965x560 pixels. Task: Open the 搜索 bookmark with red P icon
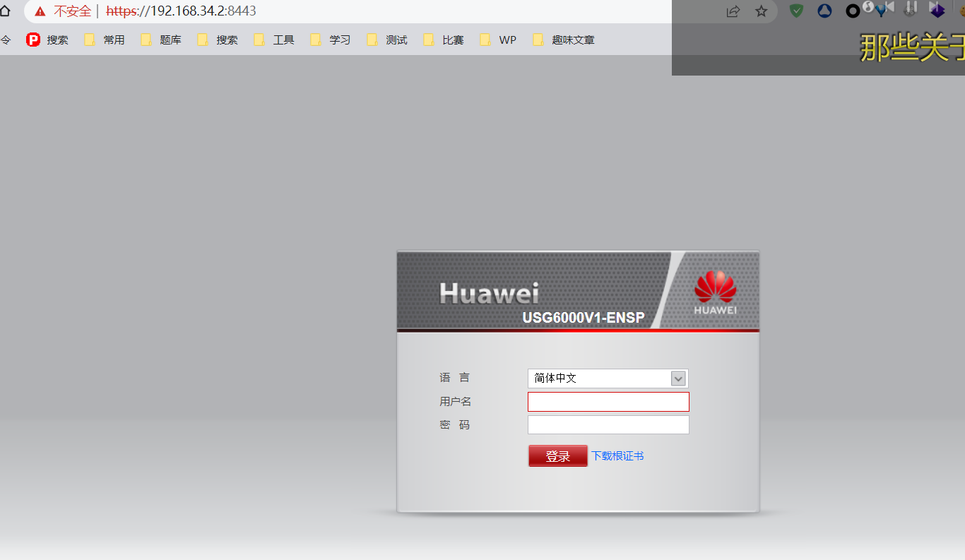coord(47,40)
